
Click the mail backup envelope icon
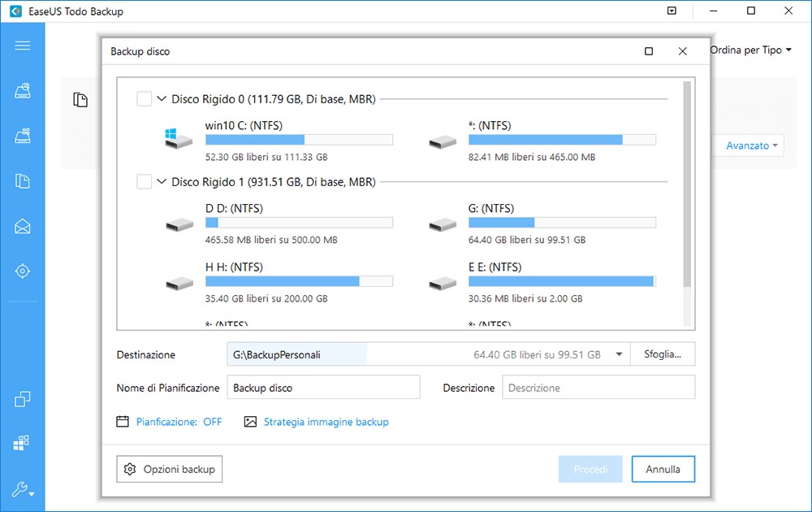pos(22,226)
